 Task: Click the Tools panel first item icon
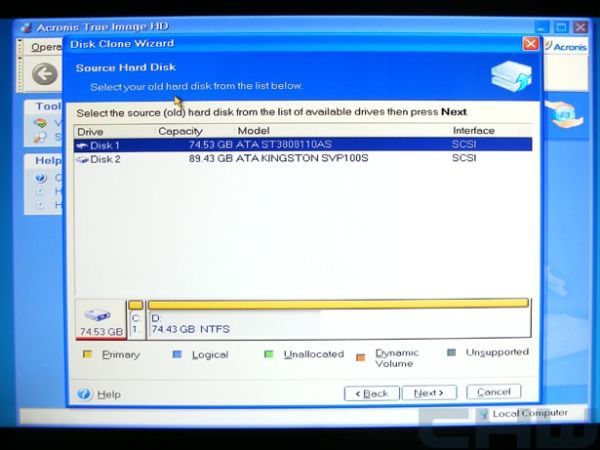40,123
